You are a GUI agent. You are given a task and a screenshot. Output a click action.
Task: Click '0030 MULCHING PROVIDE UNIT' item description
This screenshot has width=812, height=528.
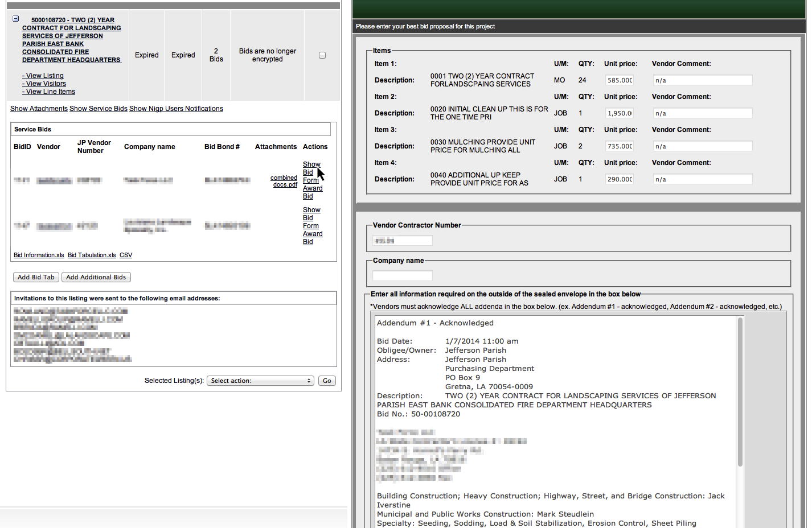[483, 146]
